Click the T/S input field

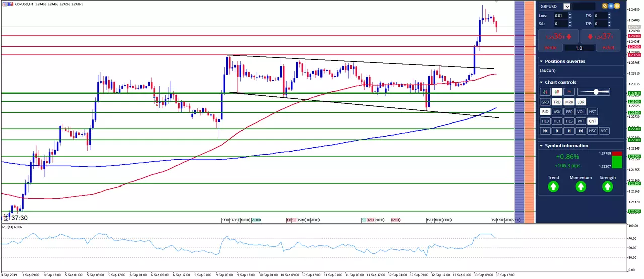click(x=600, y=16)
